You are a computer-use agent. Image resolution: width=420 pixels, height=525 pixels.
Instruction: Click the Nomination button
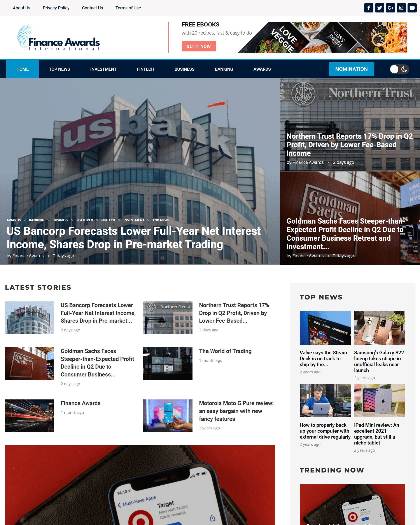tap(351, 69)
